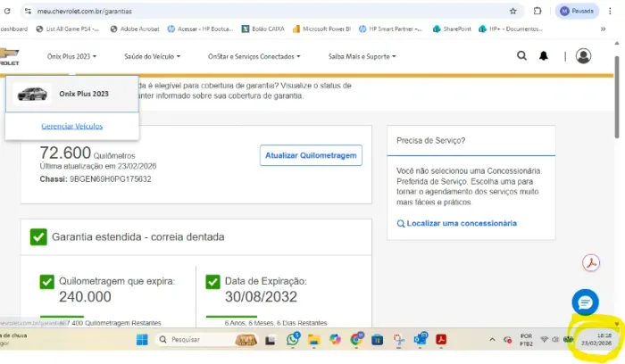The height and width of the screenshot is (364, 625).
Task: Click the Chevrolet logo
Action: pyautogui.click(x=10, y=56)
